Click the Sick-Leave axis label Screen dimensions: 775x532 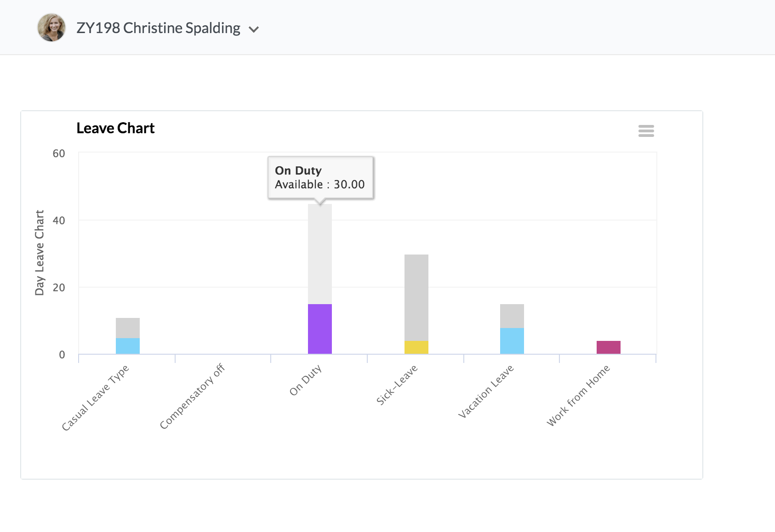(x=397, y=385)
